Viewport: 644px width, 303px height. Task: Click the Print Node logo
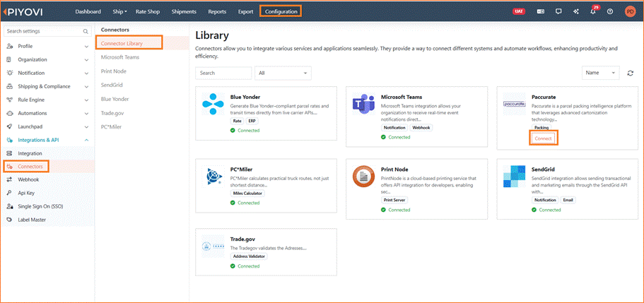[363, 177]
